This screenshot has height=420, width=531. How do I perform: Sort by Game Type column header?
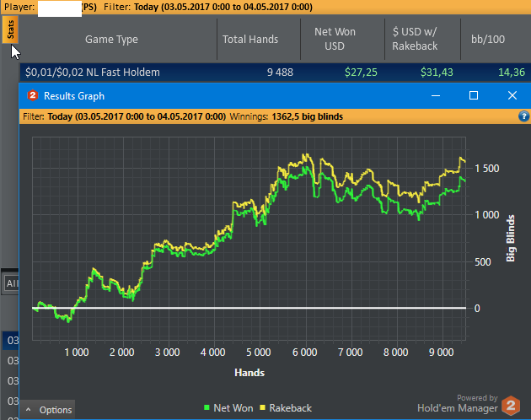point(111,40)
